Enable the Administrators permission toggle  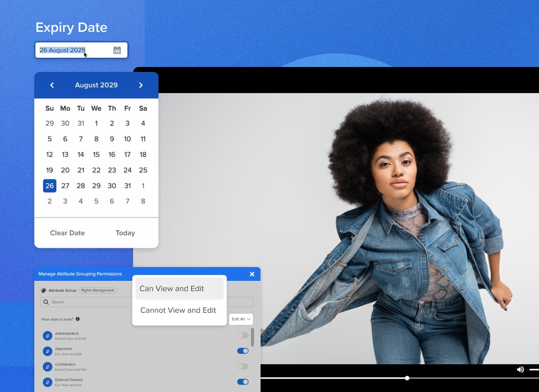click(x=243, y=335)
